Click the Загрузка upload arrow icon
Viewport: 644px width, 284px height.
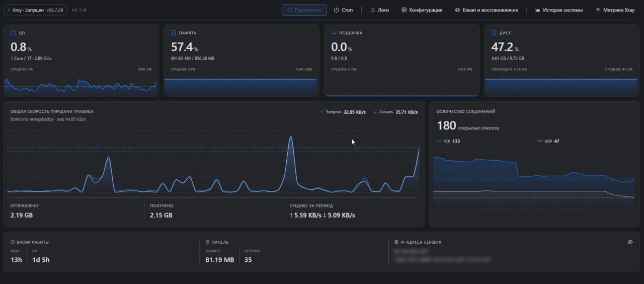(x=322, y=112)
